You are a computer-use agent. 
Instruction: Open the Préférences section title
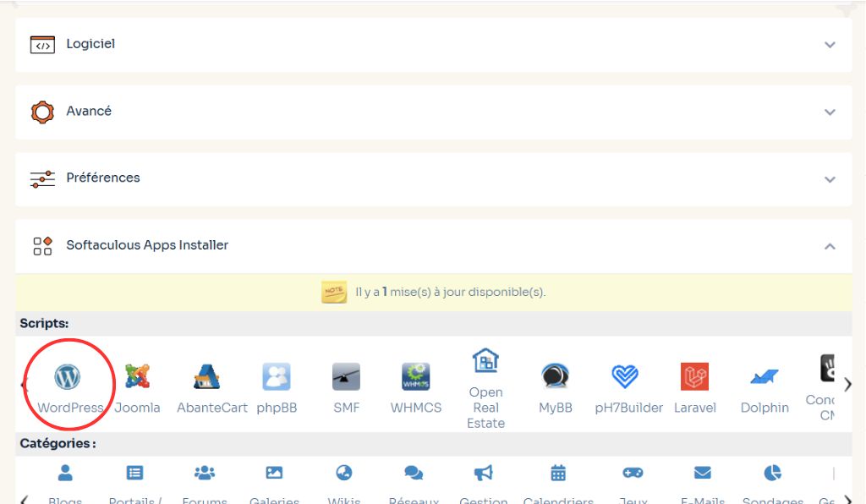103,178
